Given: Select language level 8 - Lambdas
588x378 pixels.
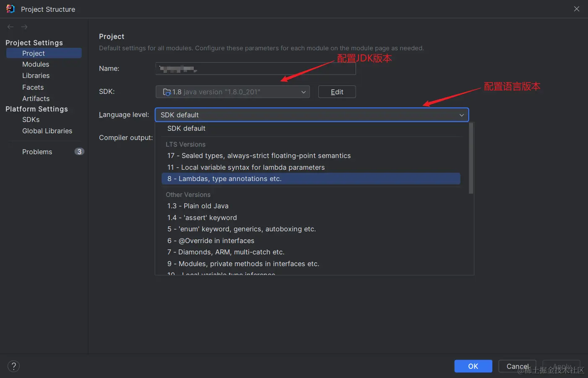Looking at the screenshot, I should 311,179.
